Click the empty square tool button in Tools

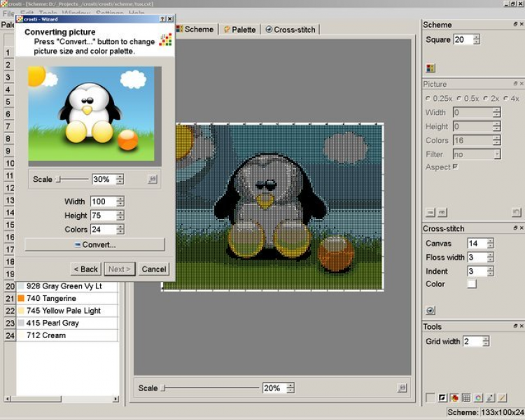point(430,398)
